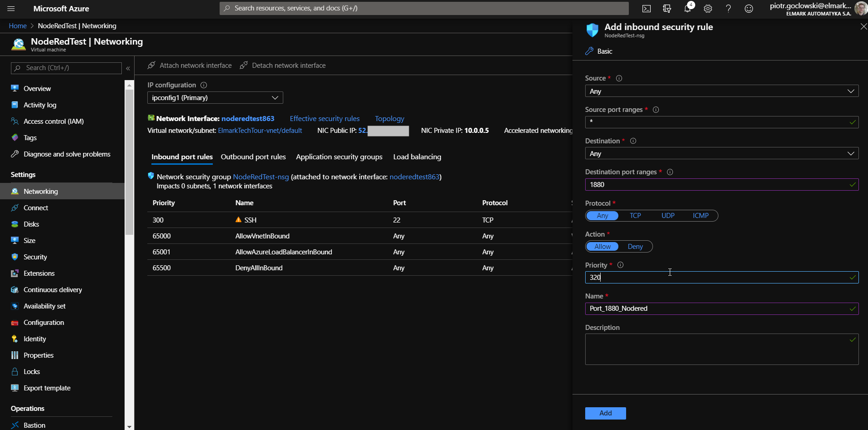Select TCP protocol option
This screenshot has width=868, height=430.
click(x=635, y=216)
